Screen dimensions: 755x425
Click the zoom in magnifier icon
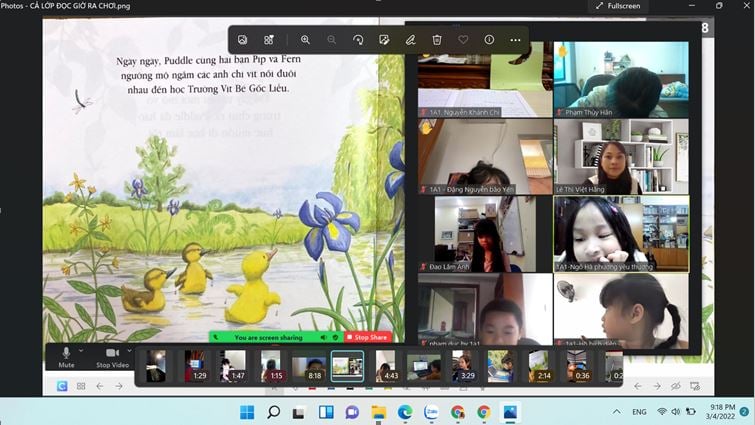coord(305,40)
